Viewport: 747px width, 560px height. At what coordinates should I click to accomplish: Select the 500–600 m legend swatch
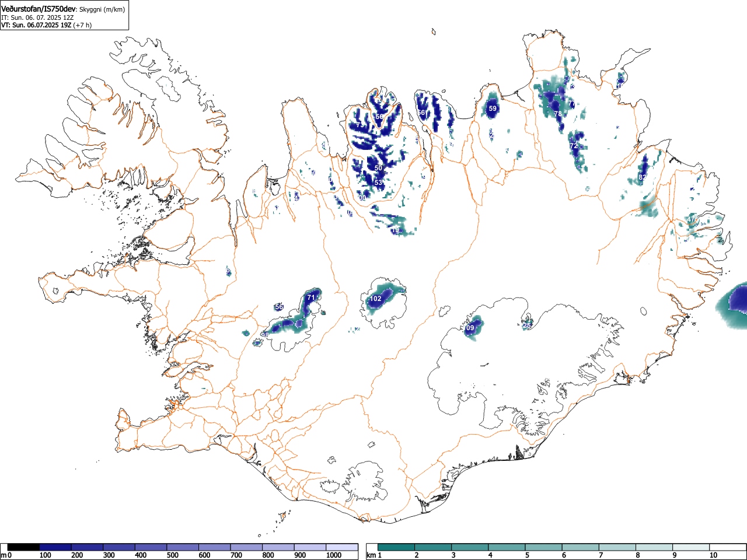click(183, 547)
